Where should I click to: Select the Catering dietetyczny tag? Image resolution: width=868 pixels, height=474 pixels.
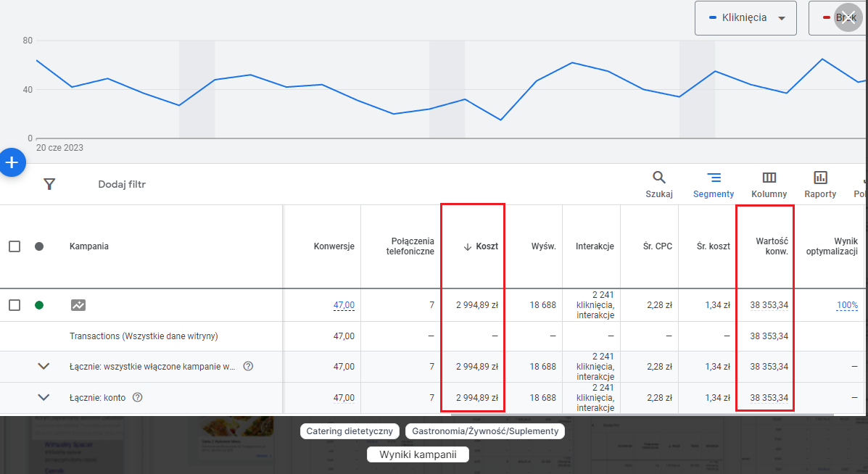(x=350, y=431)
